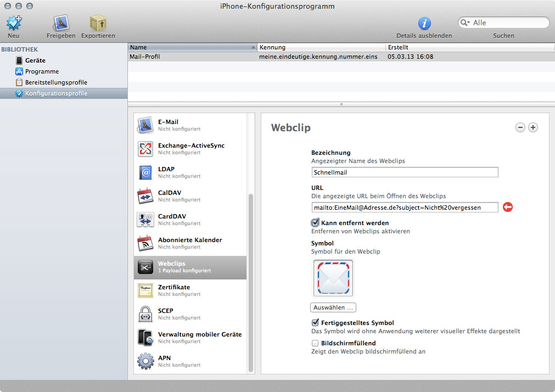Open the Abonnierte Kalender payload icon
Image resolution: width=555 pixels, height=392 pixels.
[x=145, y=244]
